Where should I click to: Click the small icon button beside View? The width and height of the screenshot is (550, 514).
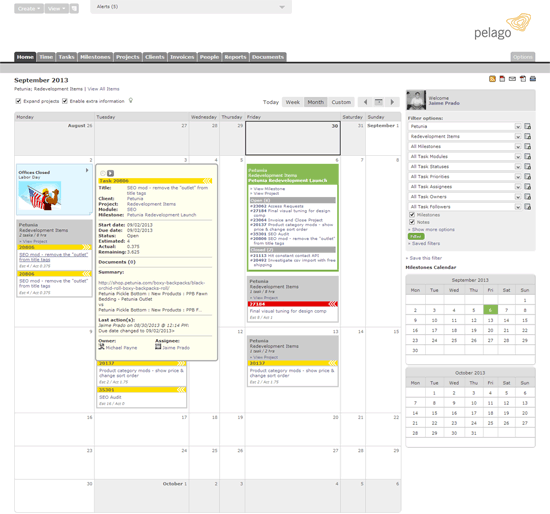[74, 8]
